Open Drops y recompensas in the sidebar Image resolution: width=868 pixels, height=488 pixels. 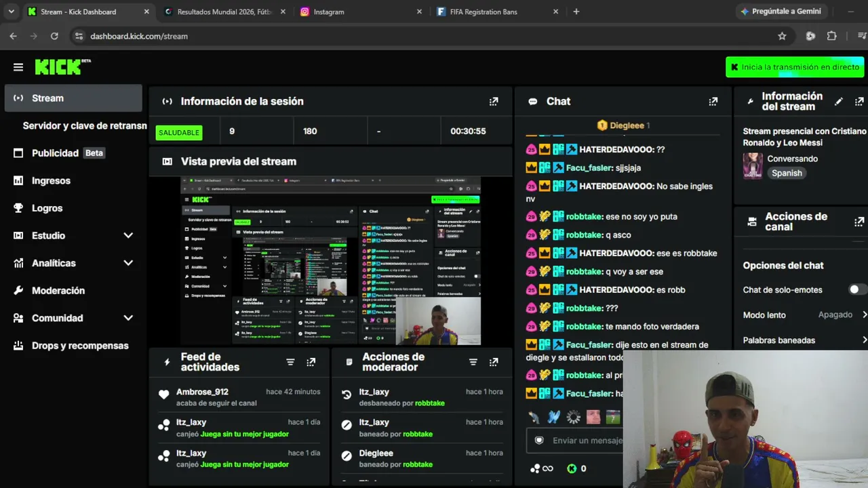pyautogui.click(x=73, y=346)
